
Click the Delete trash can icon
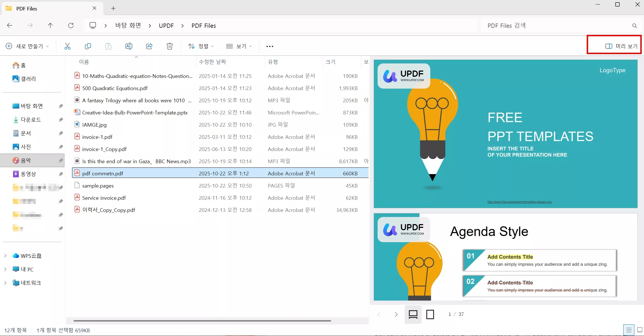(x=170, y=46)
